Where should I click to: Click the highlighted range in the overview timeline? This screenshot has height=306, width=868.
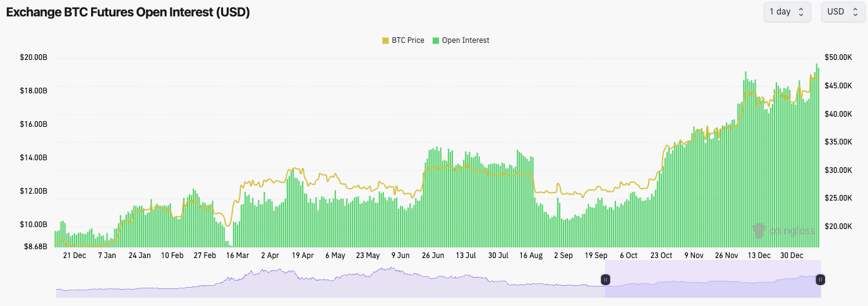(713, 287)
